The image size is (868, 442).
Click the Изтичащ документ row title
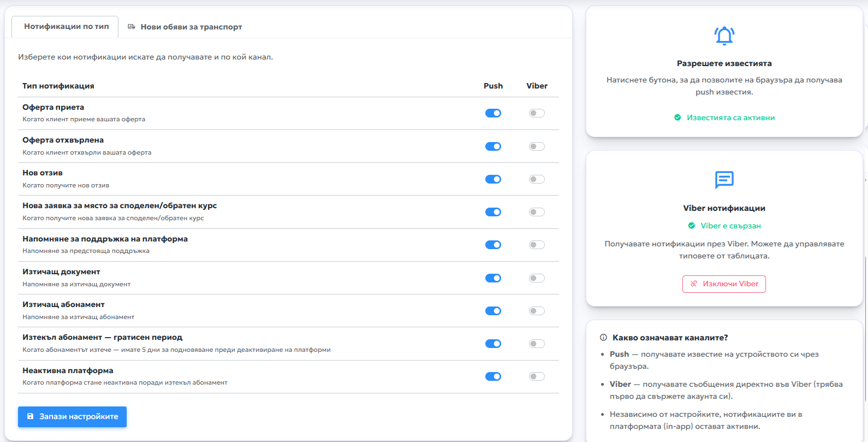tap(61, 272)
